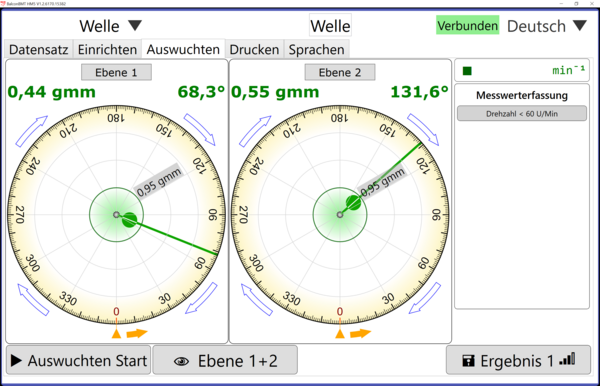Click the signal bars icon on Ergebnis 1
The image size is (600, 386).
coord(567,359)
